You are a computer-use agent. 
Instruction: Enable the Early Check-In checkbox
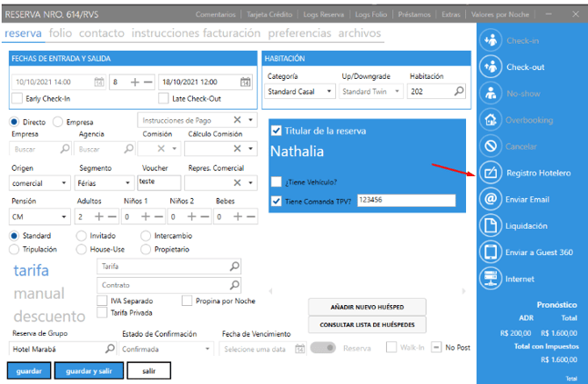click(18, 97)
